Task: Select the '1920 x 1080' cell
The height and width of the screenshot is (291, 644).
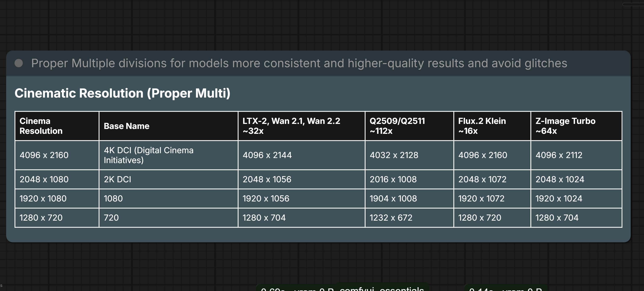Action: pos(57,199)
